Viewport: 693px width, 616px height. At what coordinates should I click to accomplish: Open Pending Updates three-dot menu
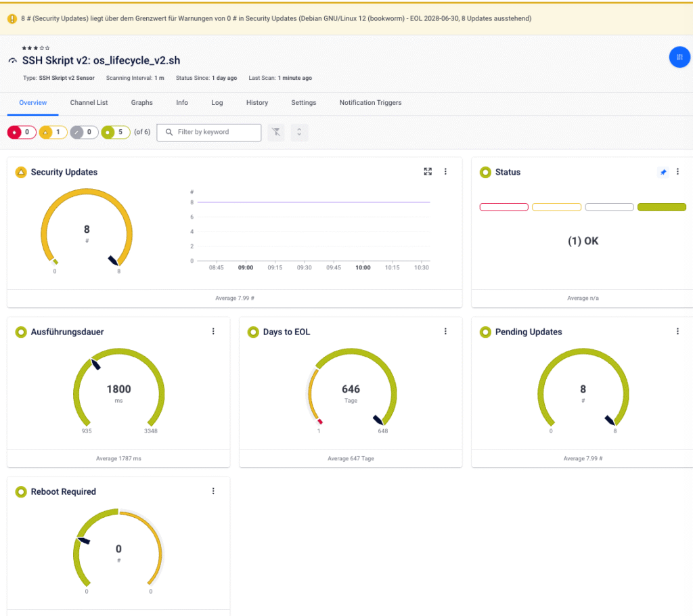(677, 331)
